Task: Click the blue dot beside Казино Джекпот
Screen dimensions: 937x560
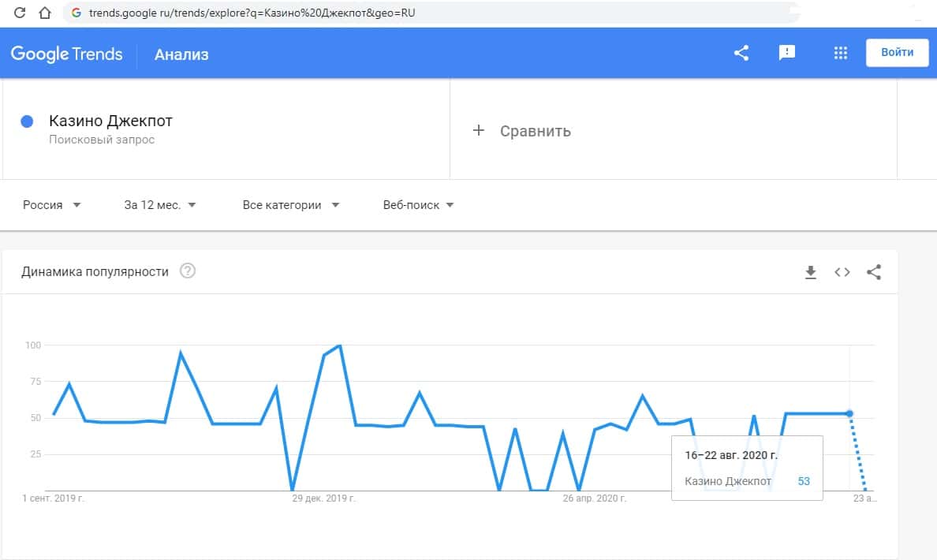Action: (27, 121)
